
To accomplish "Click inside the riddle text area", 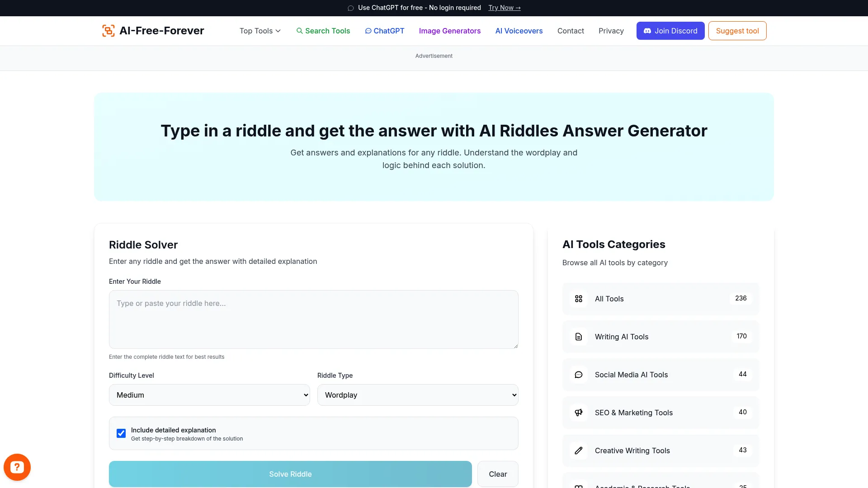I will click(x=313, y=319).
